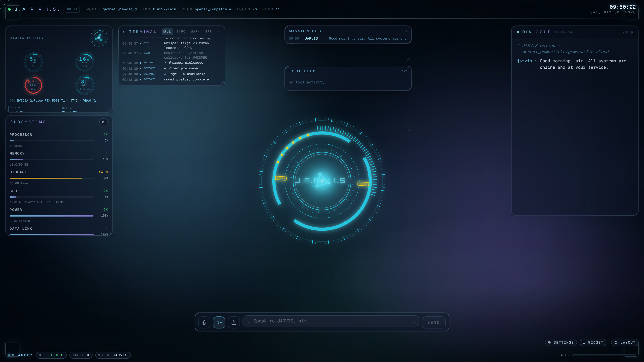Click the upload file icon
Image resolution: width=644 pixels, height=362 pixels.
click(x=234, y=322)
